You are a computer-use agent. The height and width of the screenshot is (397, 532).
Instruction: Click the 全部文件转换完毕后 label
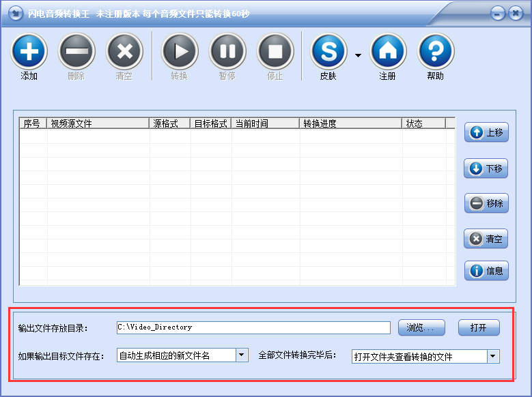297,355
